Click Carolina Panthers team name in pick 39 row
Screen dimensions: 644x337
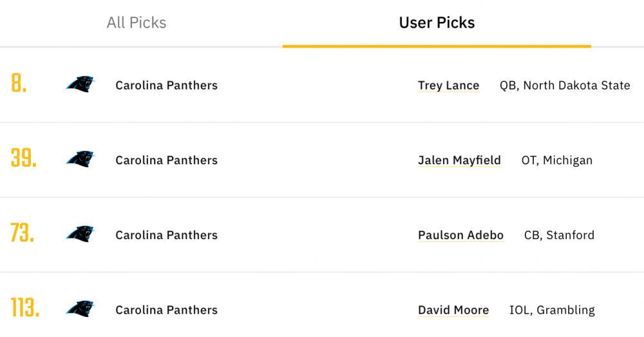[166, 160]
